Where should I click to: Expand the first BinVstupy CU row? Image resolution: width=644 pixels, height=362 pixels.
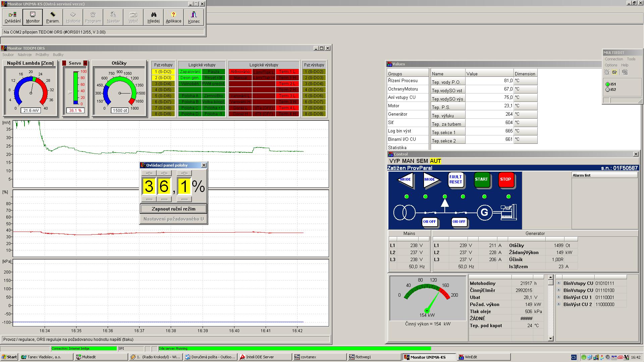(559, 283)
